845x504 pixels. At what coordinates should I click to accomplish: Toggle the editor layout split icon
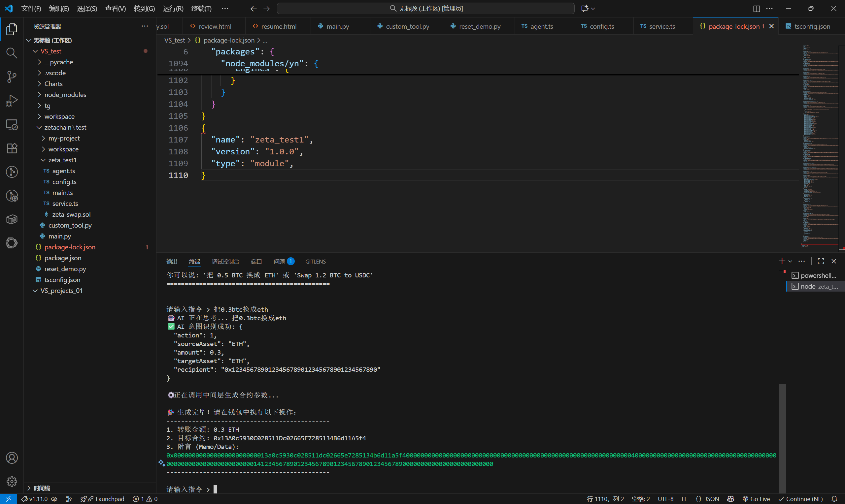757,9
